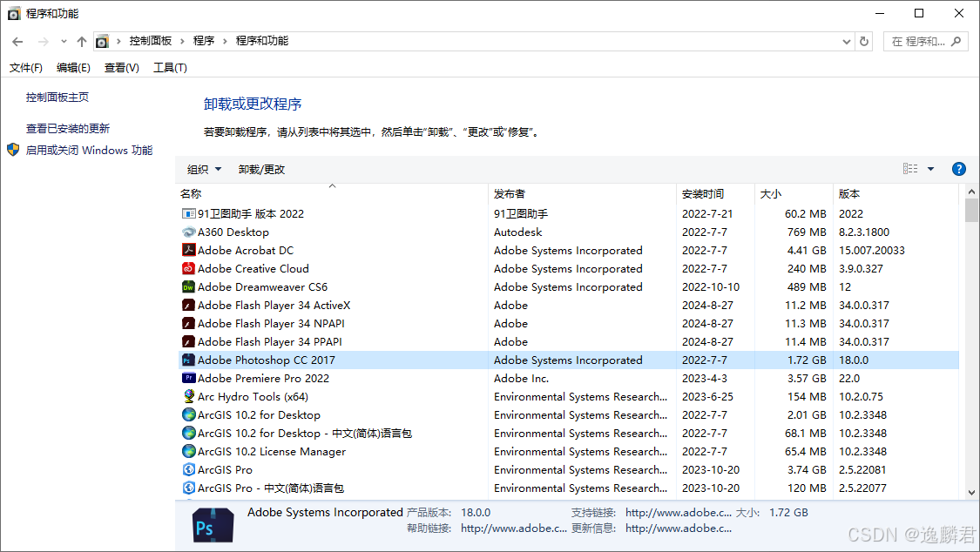Click the Flash Player 34 ActiveX icon

tap(188, 305)
